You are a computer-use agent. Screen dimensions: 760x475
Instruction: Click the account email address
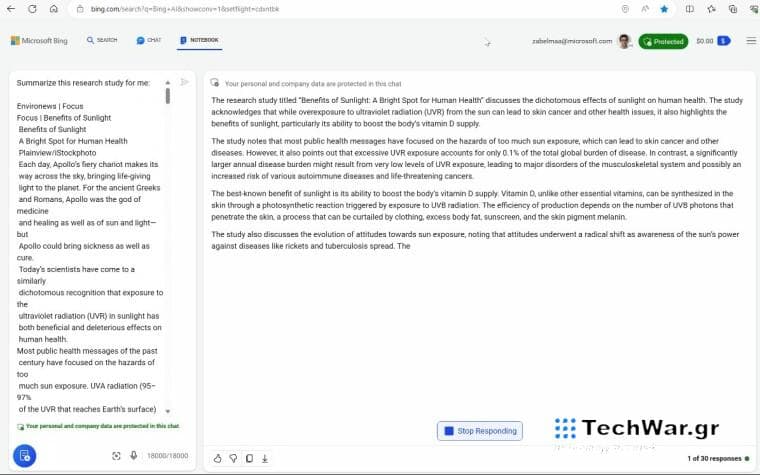point(572,41)
